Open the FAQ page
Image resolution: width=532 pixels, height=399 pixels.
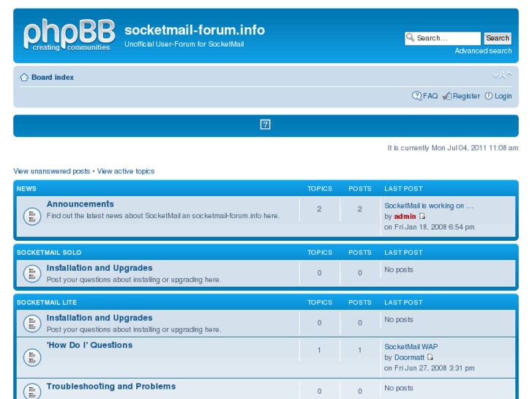click(x=430, y=96)
